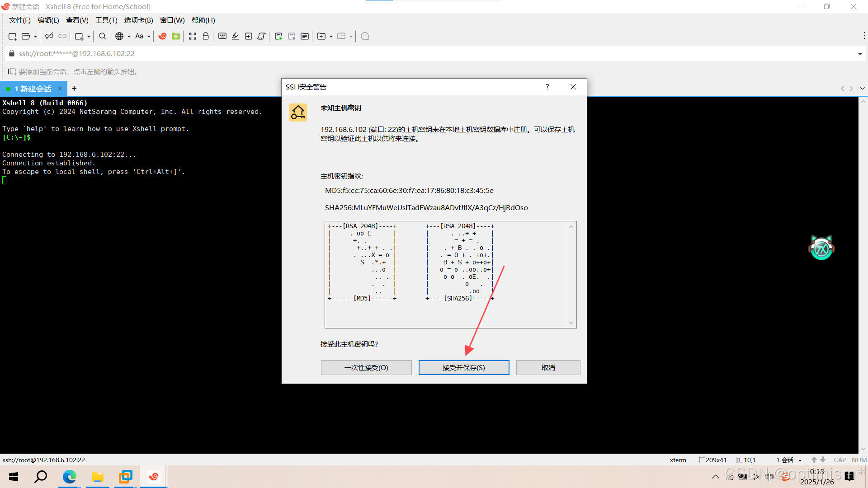Toggle fullscreen mode icon
868x488 pixels.
[193, 36]
